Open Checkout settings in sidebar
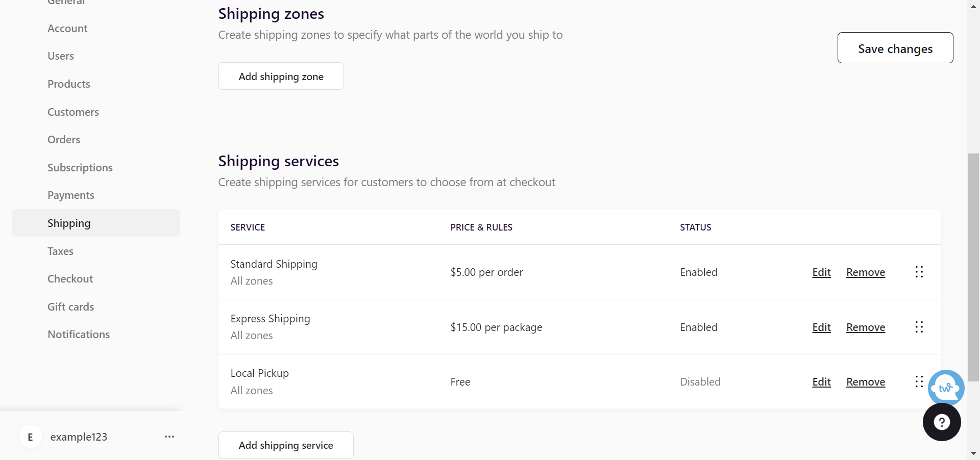The height and width of the screenshot is (460, 980). [x=70, y=279]
